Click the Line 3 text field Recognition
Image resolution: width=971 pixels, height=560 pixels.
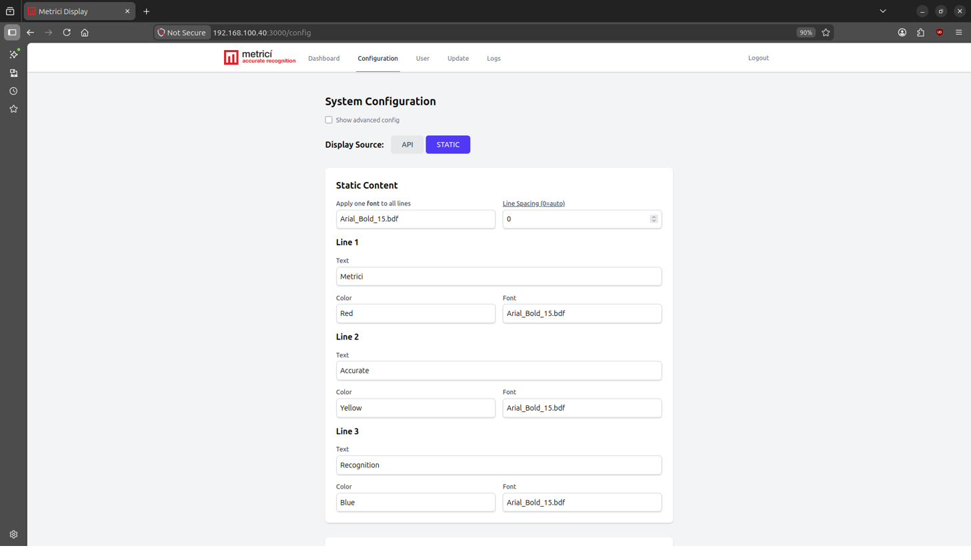click(499, 465)
